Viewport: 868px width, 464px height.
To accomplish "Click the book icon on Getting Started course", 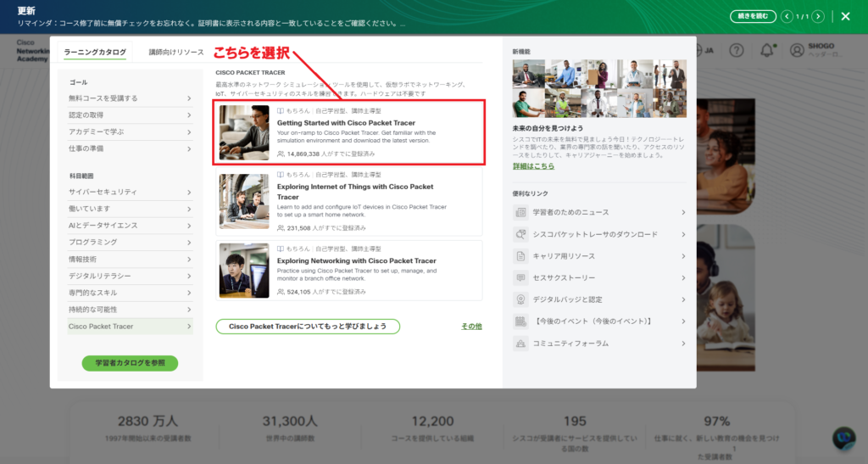I will click(281, 111).
